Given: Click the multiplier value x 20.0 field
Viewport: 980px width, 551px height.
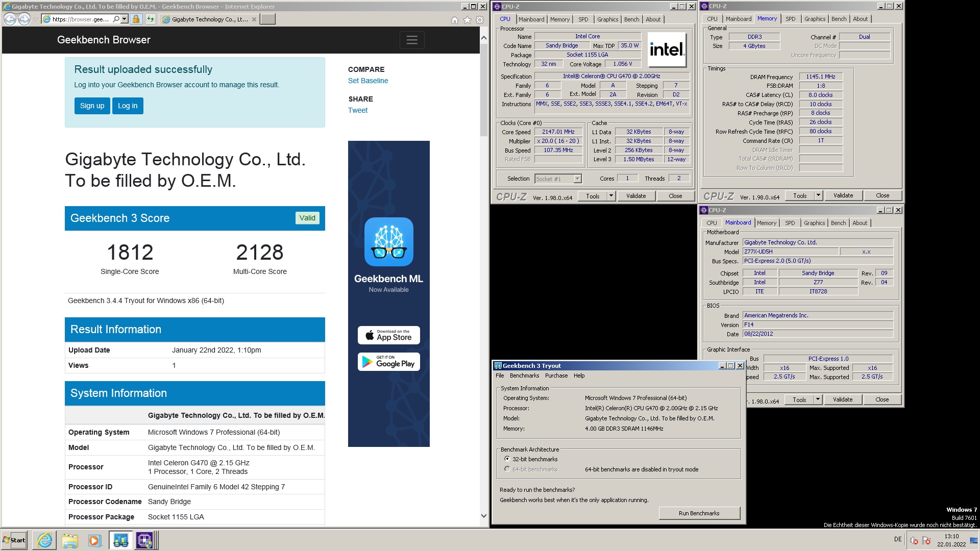Looking at the screenshot, I should click(x=558, y=141).
